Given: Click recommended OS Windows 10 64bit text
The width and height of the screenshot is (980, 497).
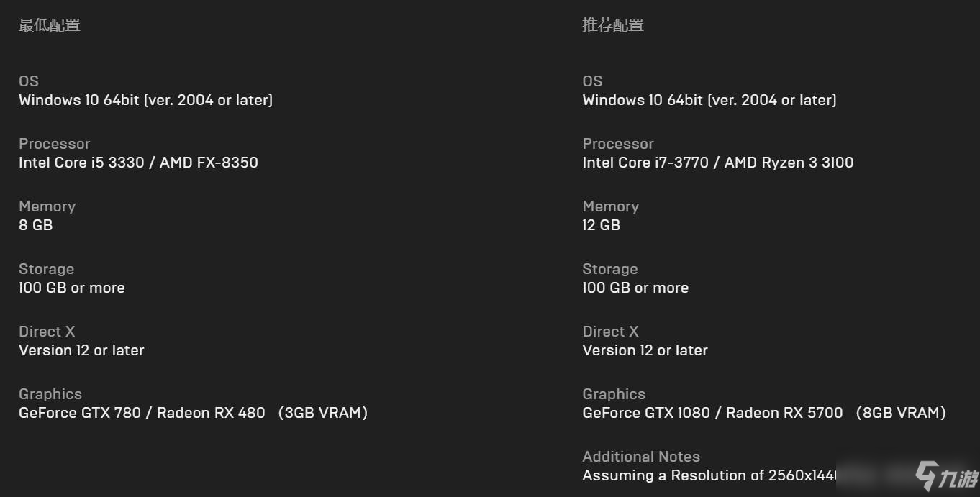Looking at the screenshot, I should pos(709,100).
